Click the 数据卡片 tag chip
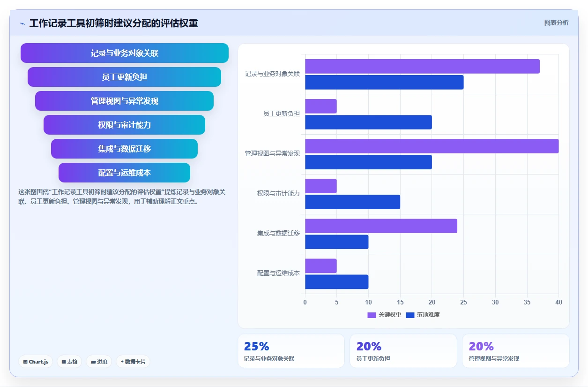This screenshot has width=588, height=387. coord(133,362)
